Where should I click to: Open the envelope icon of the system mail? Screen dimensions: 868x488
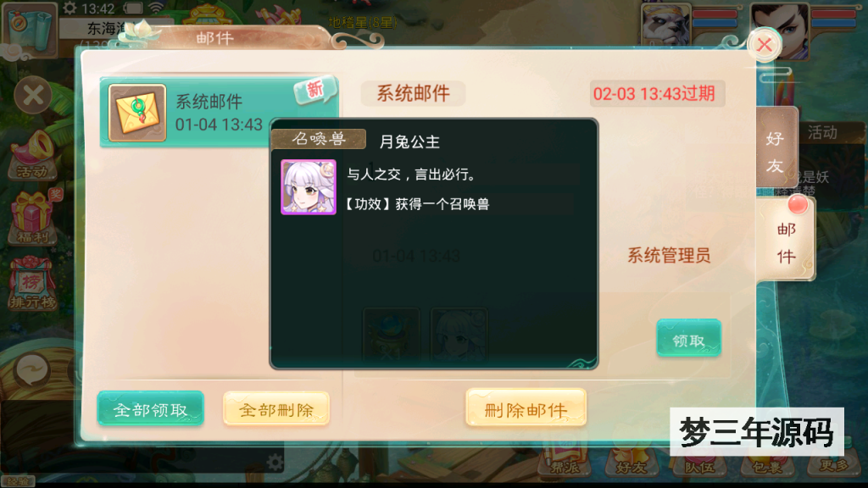point(137,113)
